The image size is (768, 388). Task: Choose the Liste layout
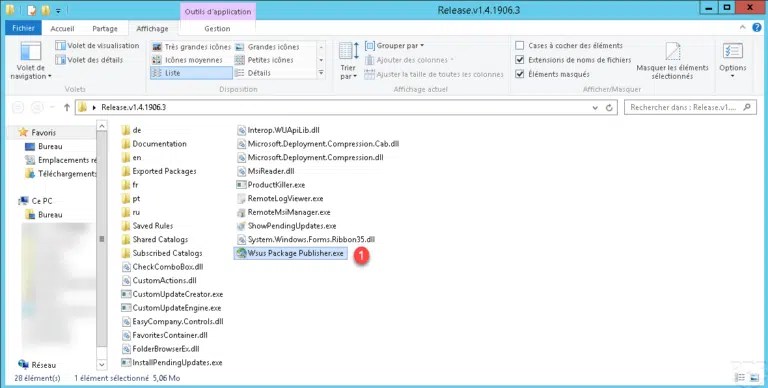(191, 73)
